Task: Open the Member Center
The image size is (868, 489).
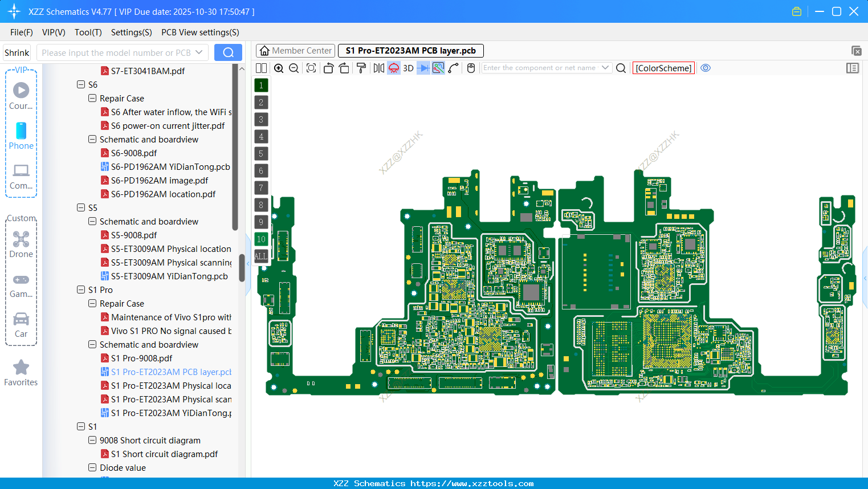Action: coord(295,51)
